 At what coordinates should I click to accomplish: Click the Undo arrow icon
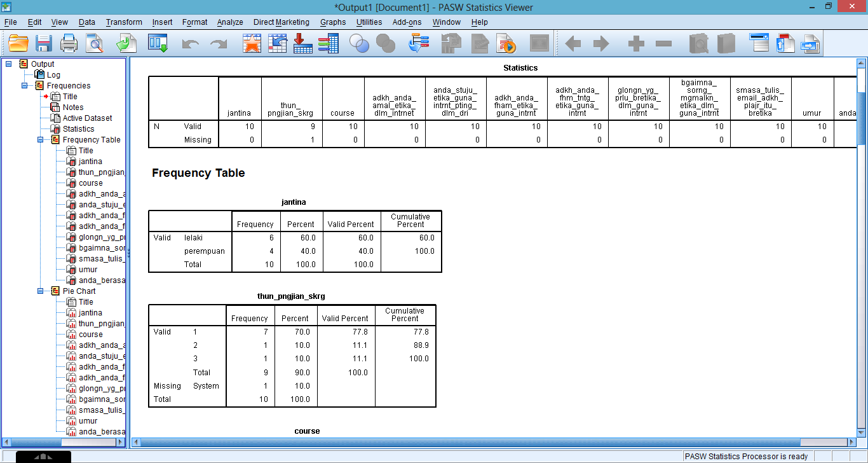[190, 44]
